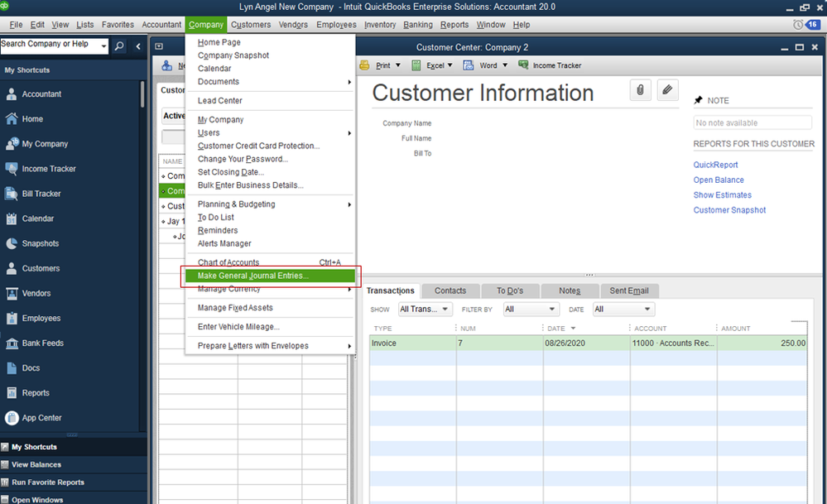827x504 pixels.
Task: Open the Home shortcut in sidebar
Action: point(24,119)
